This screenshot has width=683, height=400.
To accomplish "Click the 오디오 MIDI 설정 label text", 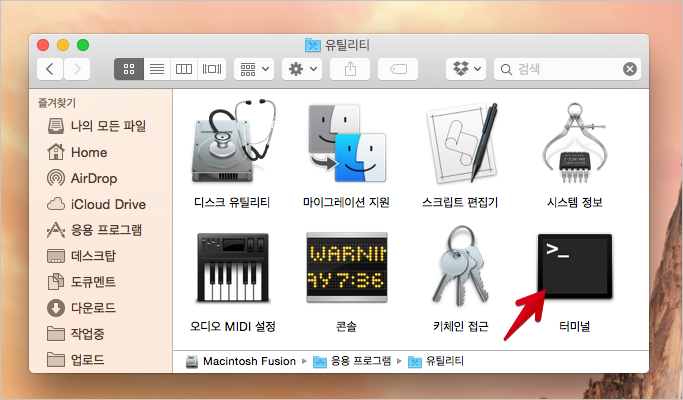I will pos(233,326).
